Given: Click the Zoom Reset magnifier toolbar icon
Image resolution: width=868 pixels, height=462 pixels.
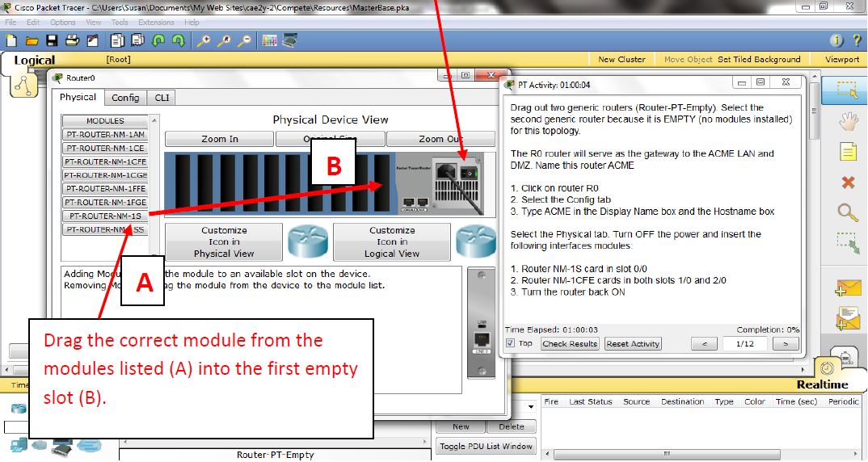Looking at the screenshot, I should [x=224, y=40].
